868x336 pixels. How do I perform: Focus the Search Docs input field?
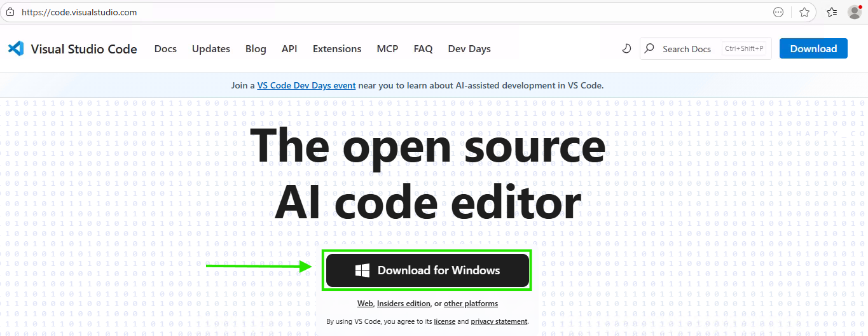[x=687, y=49]
